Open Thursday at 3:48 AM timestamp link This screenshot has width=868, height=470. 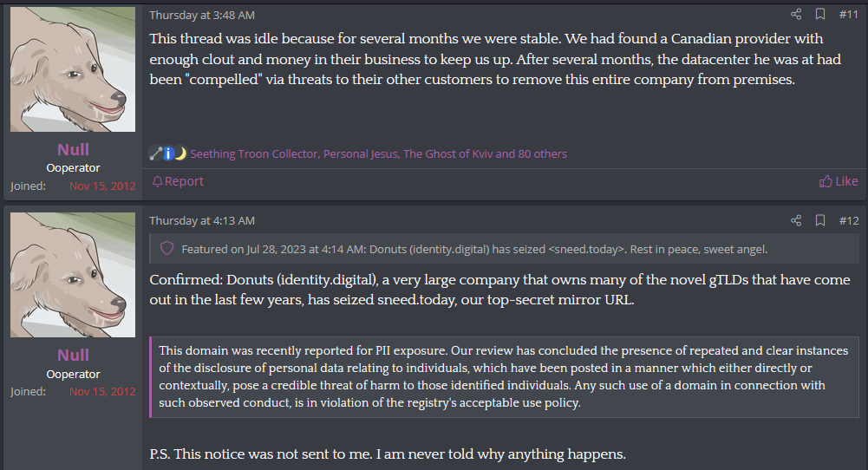(x=202, y=15)
